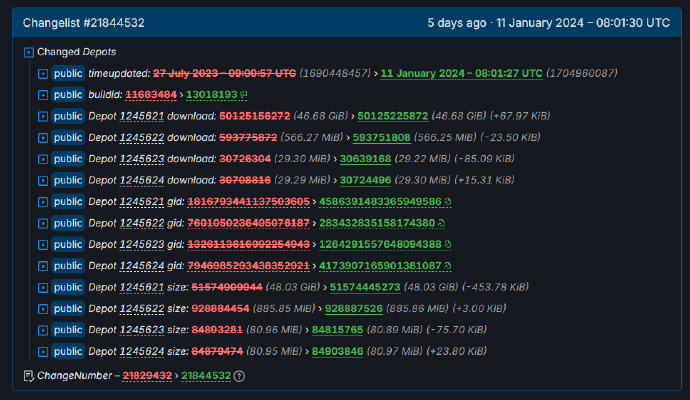Click the document icon before ChangeNumber

click(x=27, y=376)
